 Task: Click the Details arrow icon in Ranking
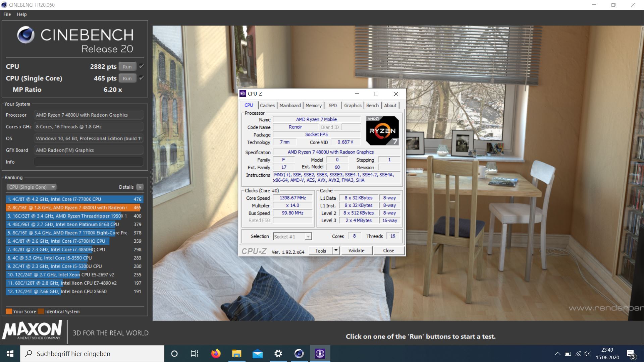(x=140, y=187)
